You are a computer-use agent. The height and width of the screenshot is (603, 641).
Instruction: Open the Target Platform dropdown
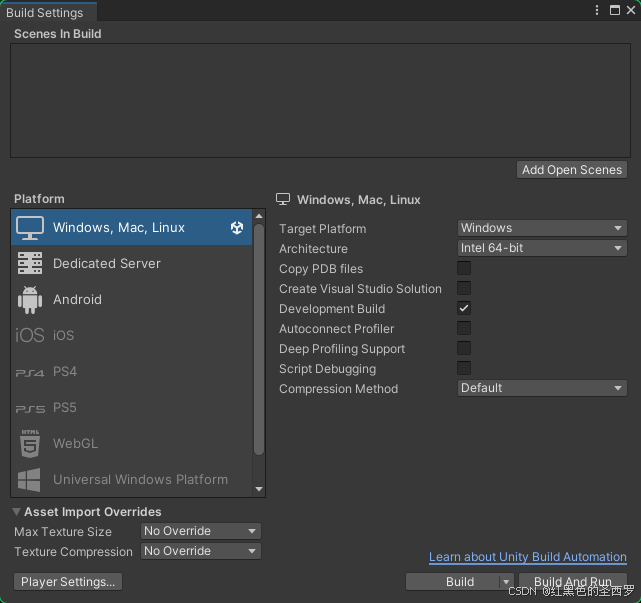(542, 228)
